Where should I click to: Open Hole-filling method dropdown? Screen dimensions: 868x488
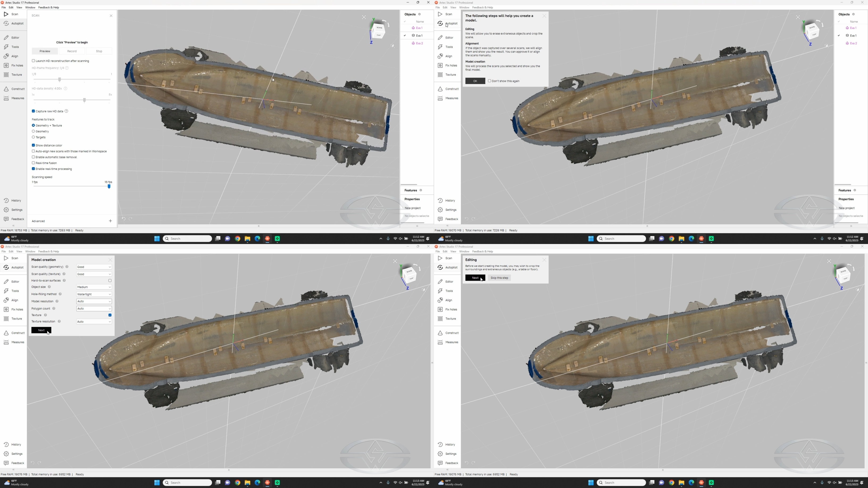tap(94, 294)
